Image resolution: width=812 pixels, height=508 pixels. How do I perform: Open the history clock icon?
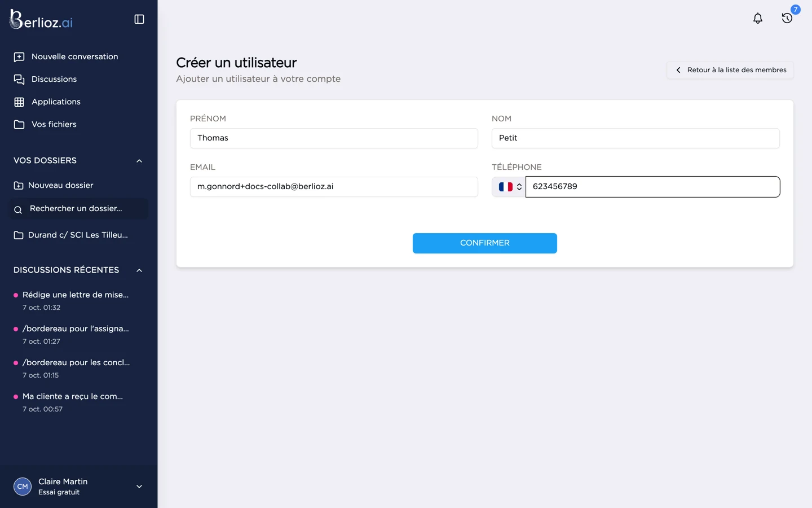787,19
